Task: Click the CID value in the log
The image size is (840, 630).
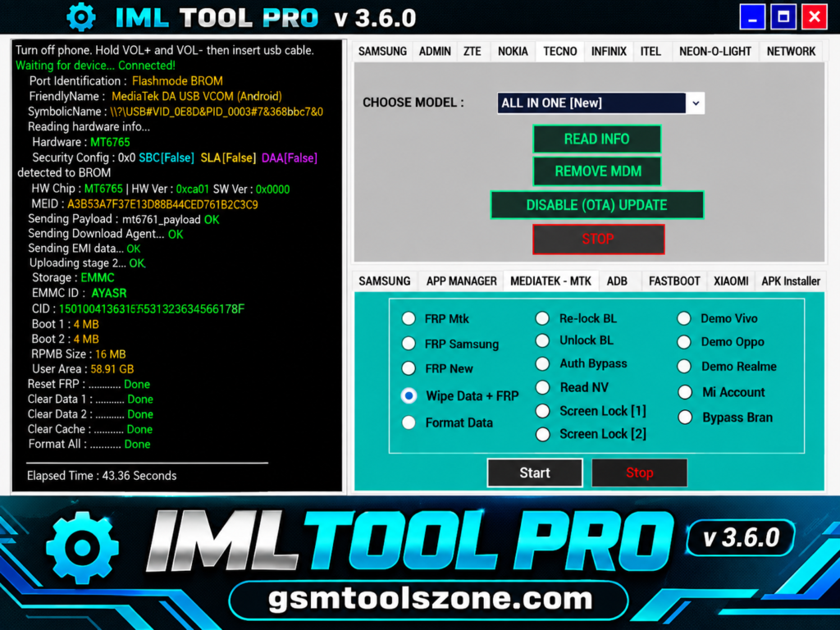Action: (x=152, y=309)
